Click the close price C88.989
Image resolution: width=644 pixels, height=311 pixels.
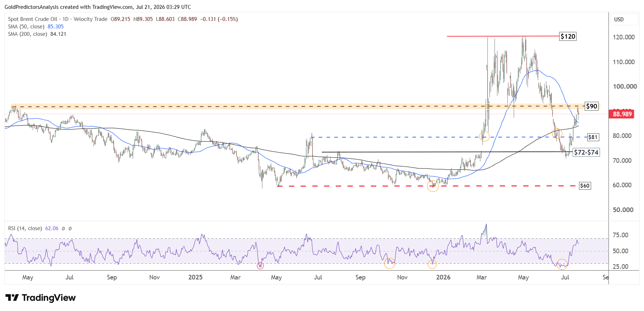click(187, 19)
